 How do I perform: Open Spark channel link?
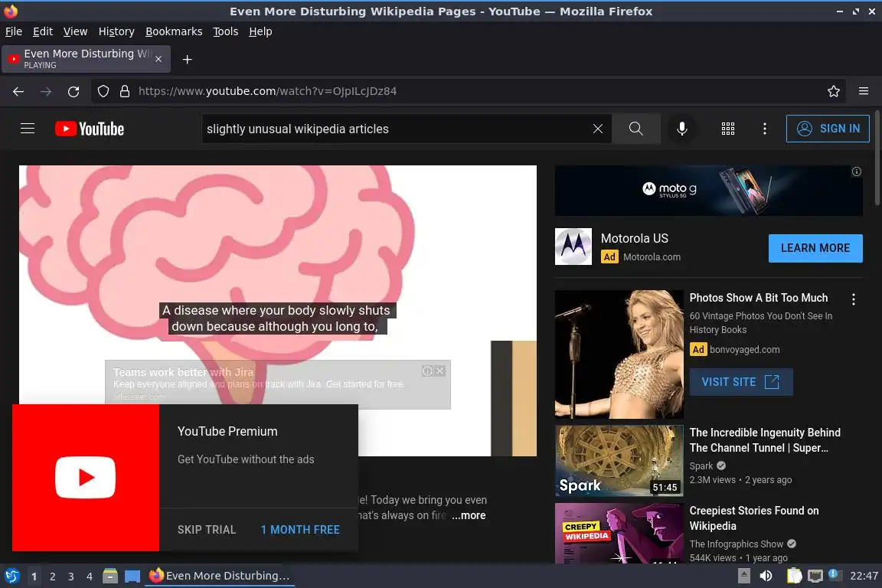(x=701, y=466)
